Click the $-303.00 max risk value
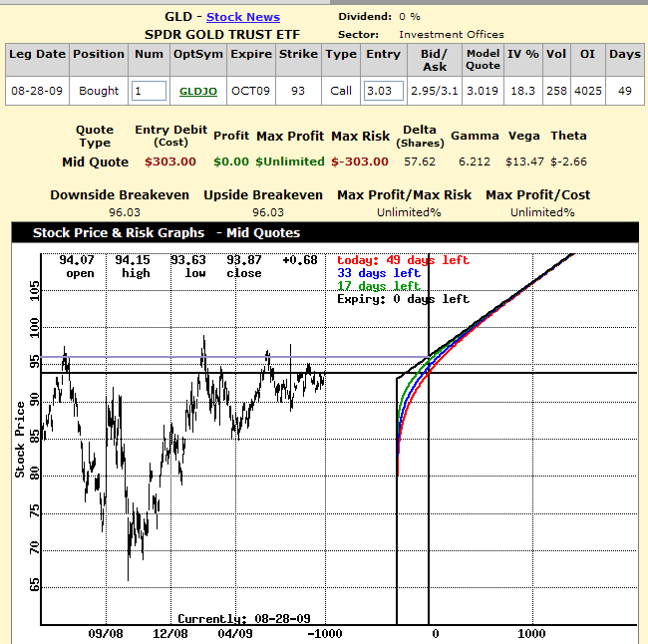Viewport: 648px width, 644px height. [x=360, y=161]
